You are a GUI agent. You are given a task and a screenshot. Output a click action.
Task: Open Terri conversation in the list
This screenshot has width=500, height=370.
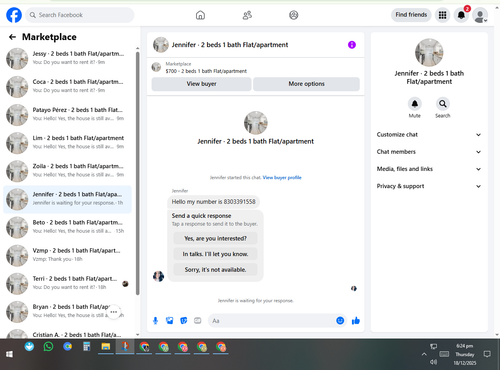[67, 283]
